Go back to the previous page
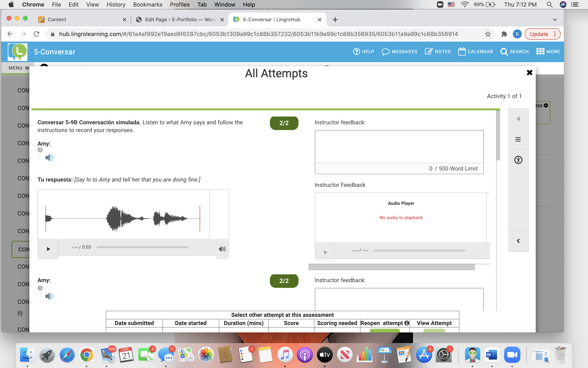 (10, 34)
